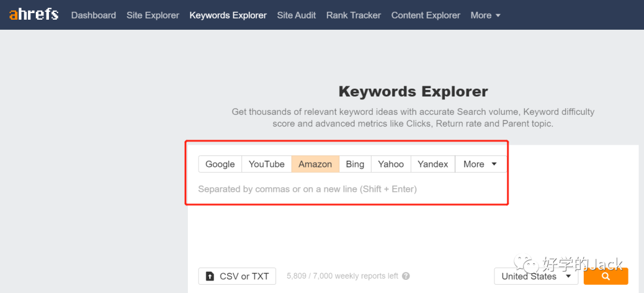Expand the More search engines dropdown
The image size is (644, 293).
(481, 164)
